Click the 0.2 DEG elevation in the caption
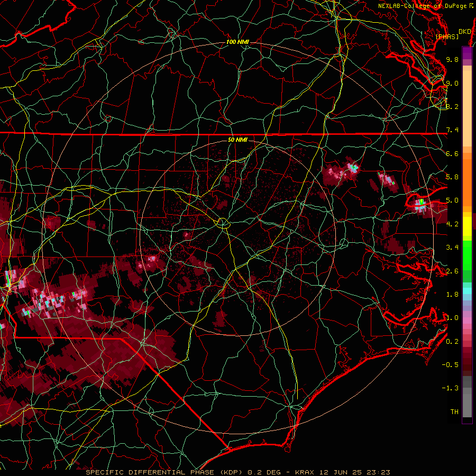 (264, 472)
